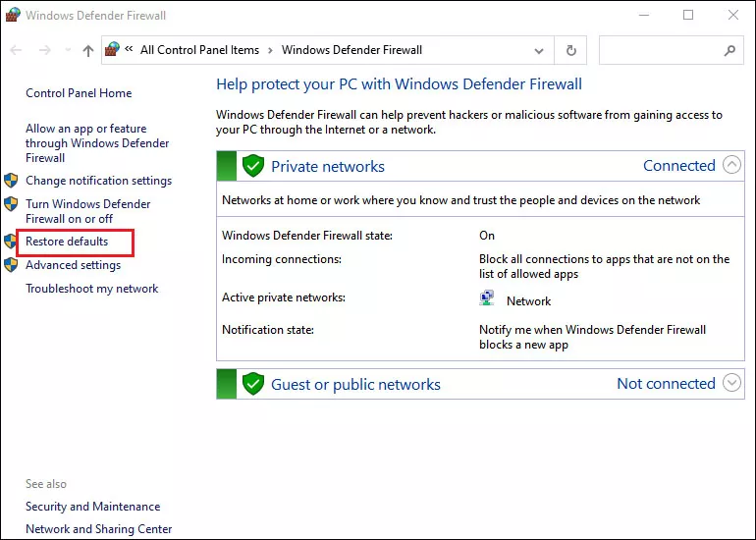Click shield icon beside Advanced settings
Image resolution: width=756 pixels, height=540 pixels.
[x=11, y=265]
